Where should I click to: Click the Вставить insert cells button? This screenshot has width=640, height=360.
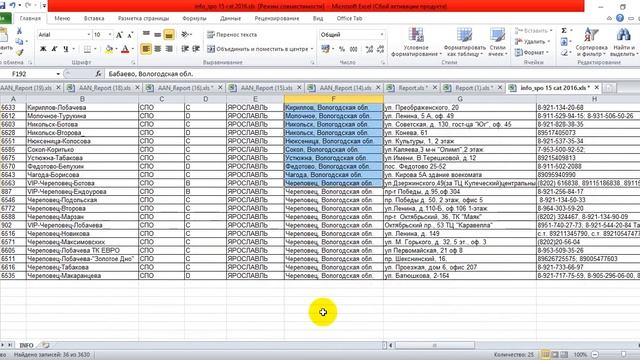pyautogui.click(x=533, y=31)
